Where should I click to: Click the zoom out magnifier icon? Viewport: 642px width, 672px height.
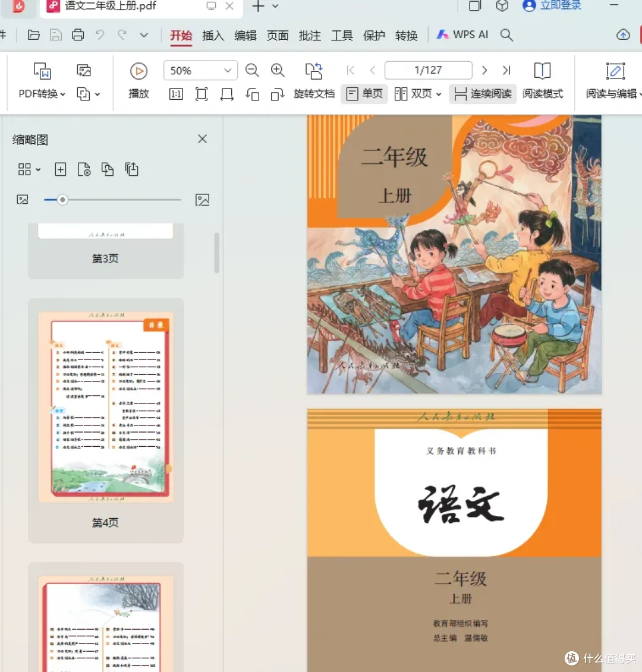[252, 70]
